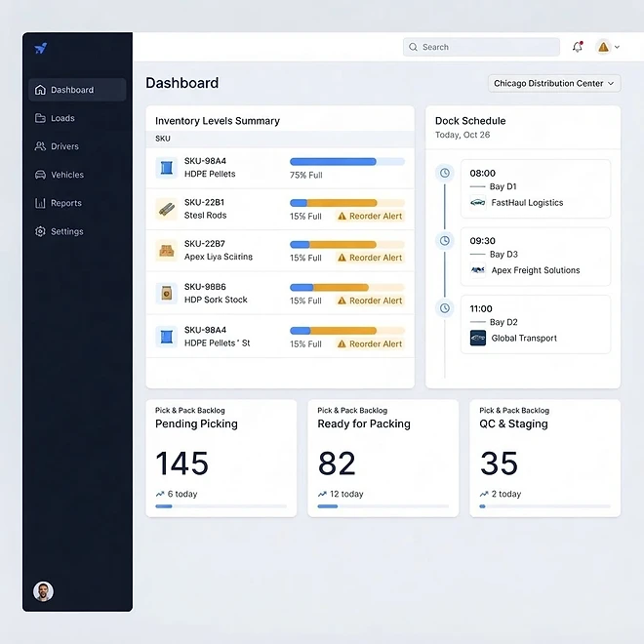Open the Dashboard menu item

pyautogui.click(x=77, y=90)
